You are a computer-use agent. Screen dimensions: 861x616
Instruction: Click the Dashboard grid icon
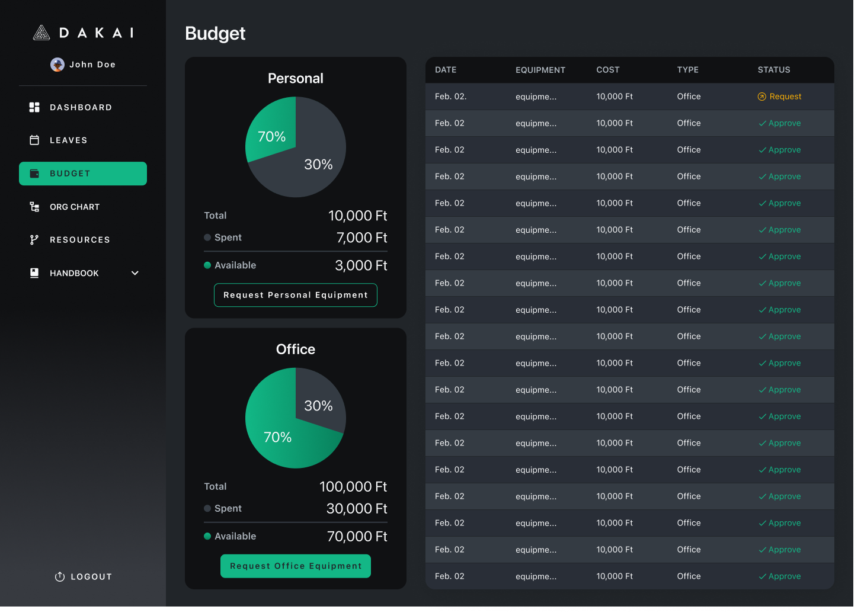point(34,107)
